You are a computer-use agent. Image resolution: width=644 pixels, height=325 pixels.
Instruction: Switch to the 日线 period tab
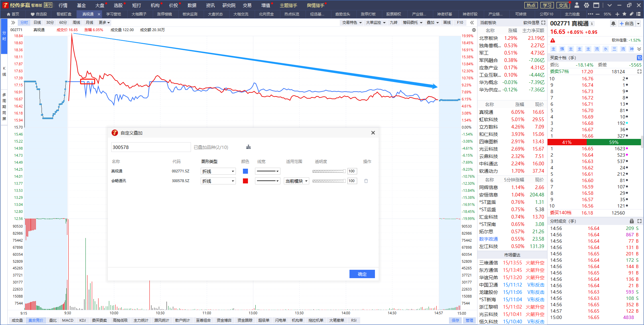click(x=37, y=22)
